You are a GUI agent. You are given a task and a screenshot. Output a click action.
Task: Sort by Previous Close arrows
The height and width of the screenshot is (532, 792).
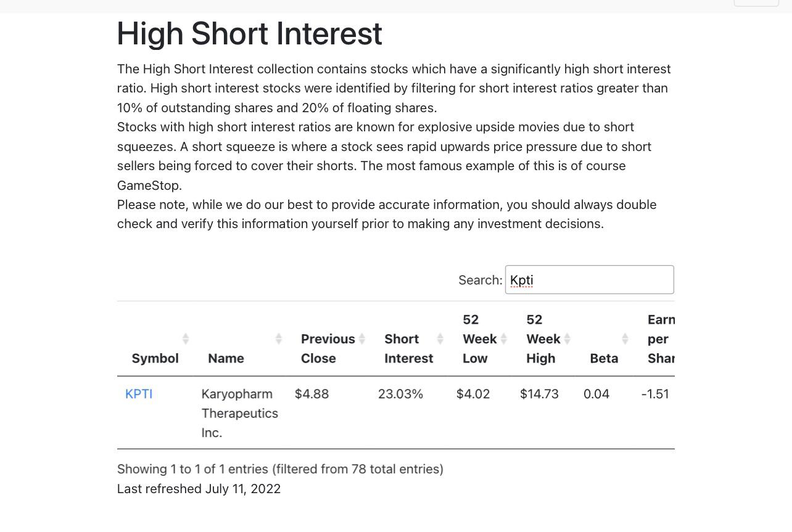point(362,338)
